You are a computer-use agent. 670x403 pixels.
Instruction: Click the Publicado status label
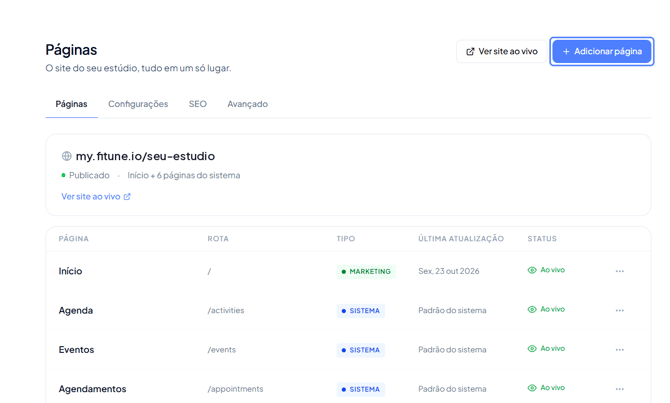point(89,175)
